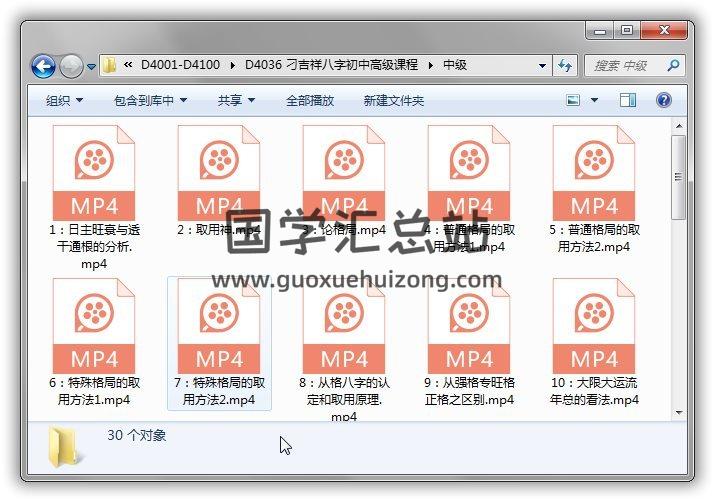Navigate to D4001-D4100 breadcrumb
715x502 pixels.
click(181, 65)
